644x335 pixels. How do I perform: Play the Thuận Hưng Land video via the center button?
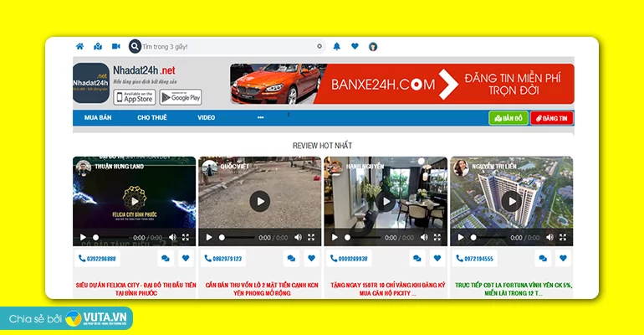click(x=135, y=201)
